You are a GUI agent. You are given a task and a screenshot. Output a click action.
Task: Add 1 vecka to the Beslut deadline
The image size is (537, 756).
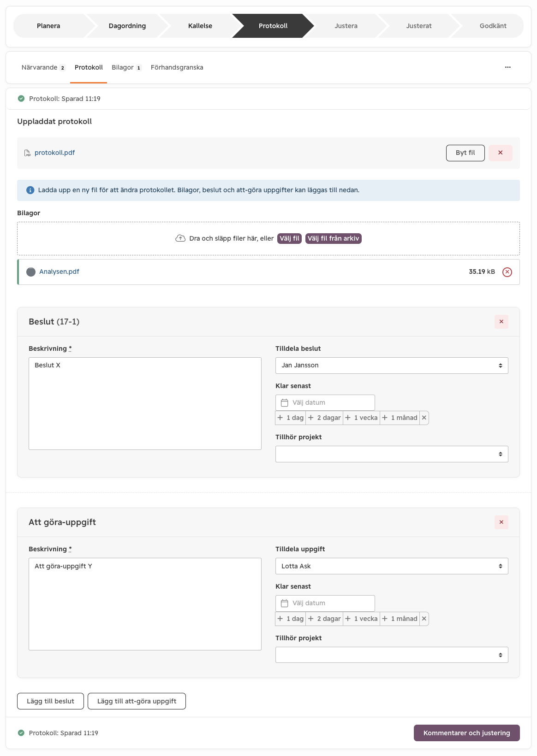coord(362,418)
